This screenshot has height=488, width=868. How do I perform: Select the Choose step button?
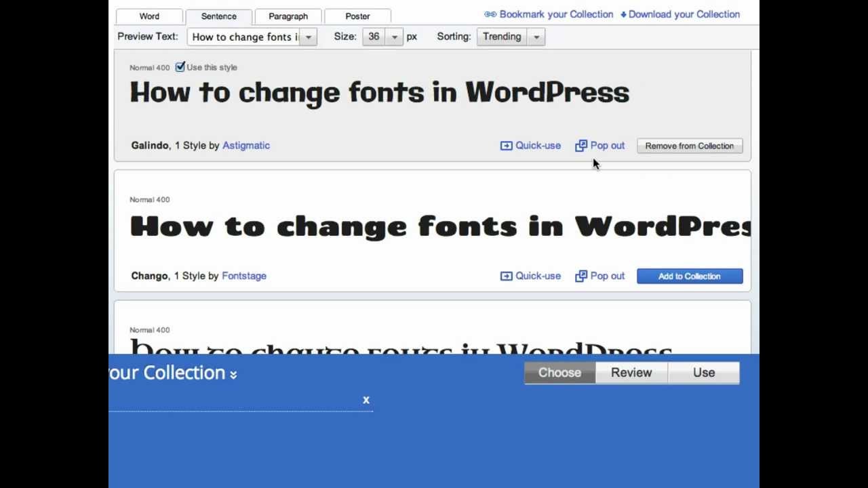(560, 373)
